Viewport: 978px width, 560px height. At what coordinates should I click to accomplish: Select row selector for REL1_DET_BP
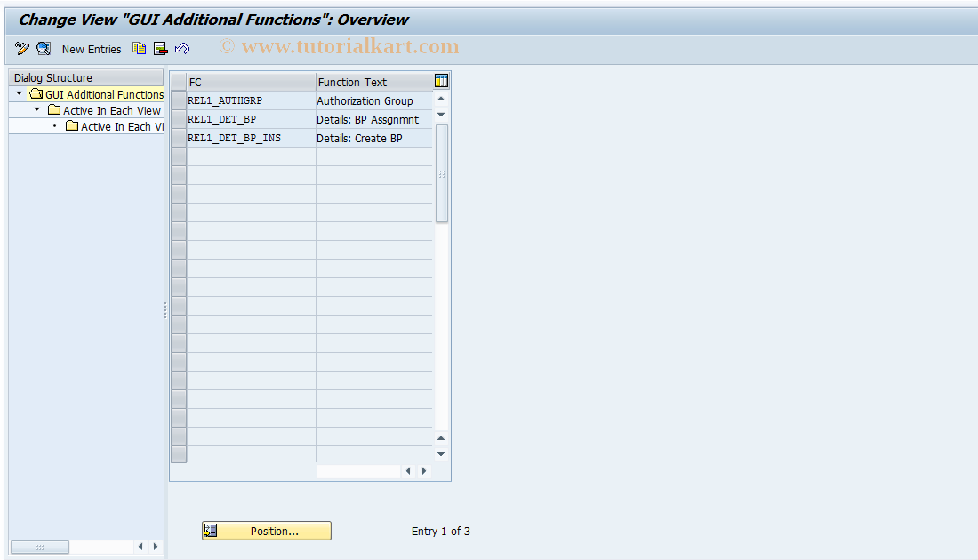click(179, 119)
